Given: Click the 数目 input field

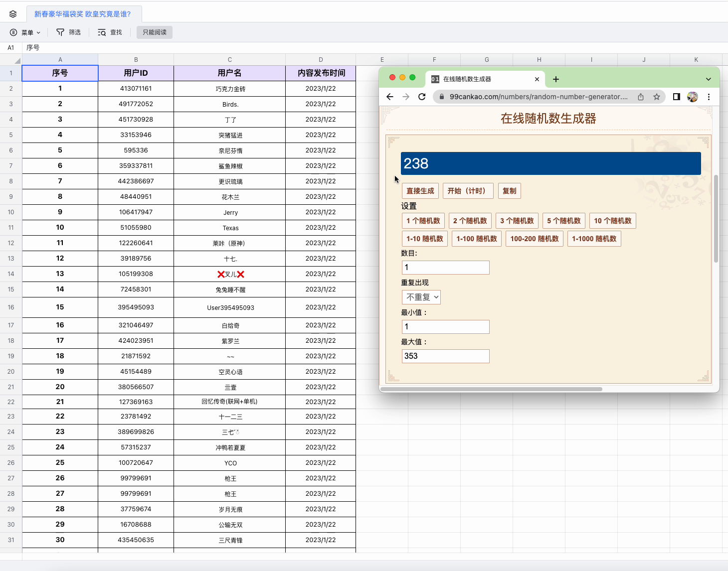Looking at the screenshot, I should 446,268.
